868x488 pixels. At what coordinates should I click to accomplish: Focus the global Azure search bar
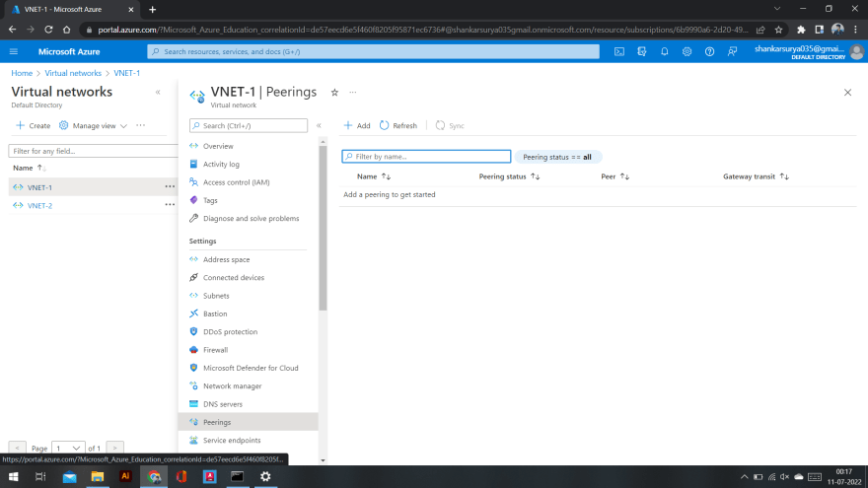coord(373,51)
